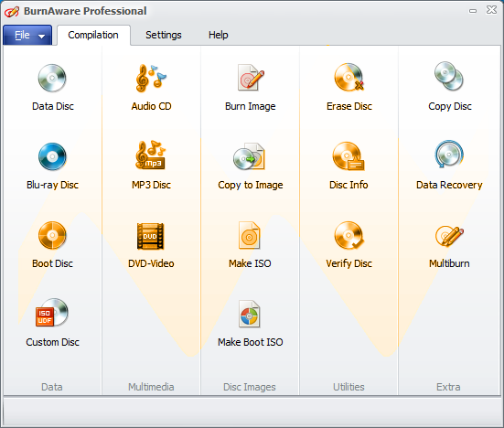The height and width of the screenshot is (428, 504).
Task: Click the Data category label
Action: pos(52,387)
